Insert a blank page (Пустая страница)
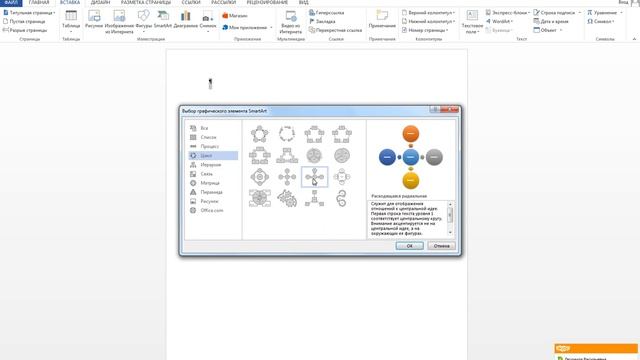 (24, 21)
